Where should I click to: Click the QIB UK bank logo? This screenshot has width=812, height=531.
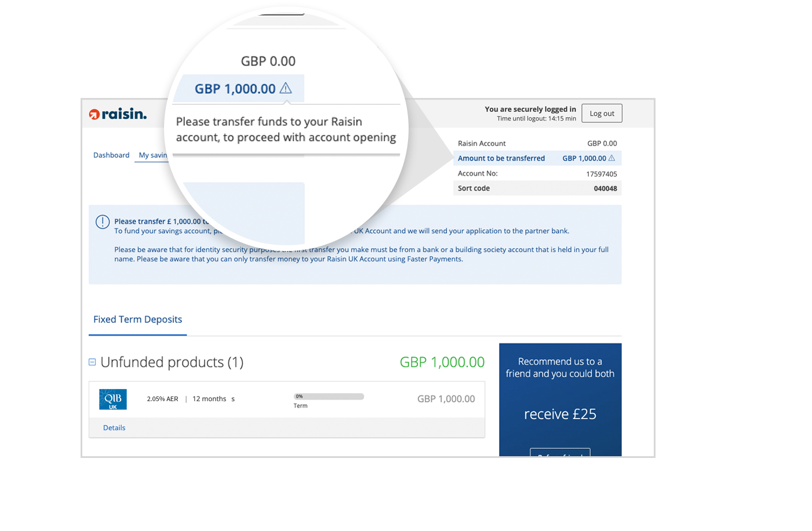[x=113, y=399]
